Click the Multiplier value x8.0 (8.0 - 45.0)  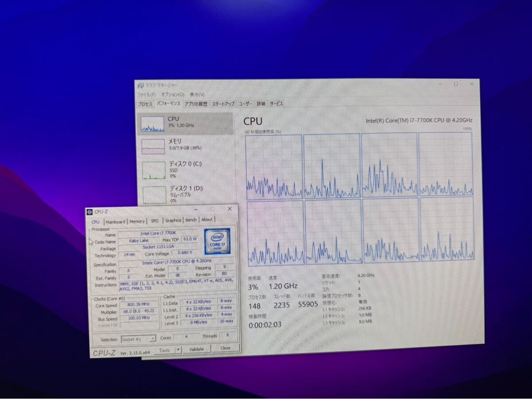139,312
